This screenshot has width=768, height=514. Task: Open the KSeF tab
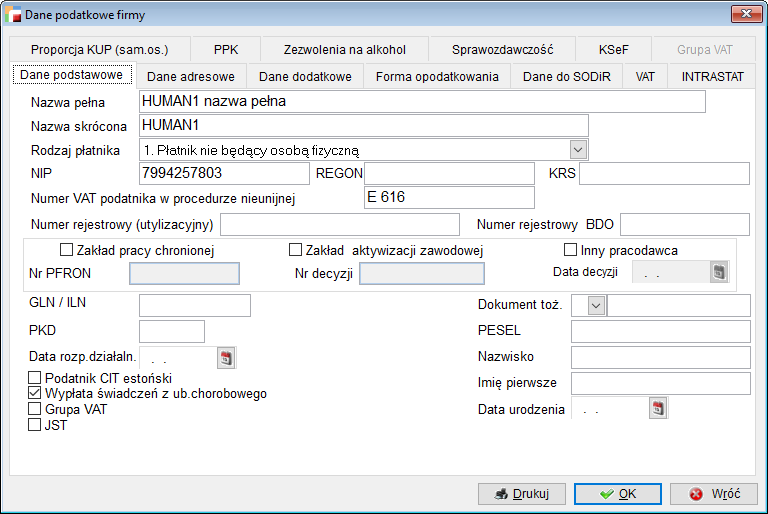click(x=614, y=49)
